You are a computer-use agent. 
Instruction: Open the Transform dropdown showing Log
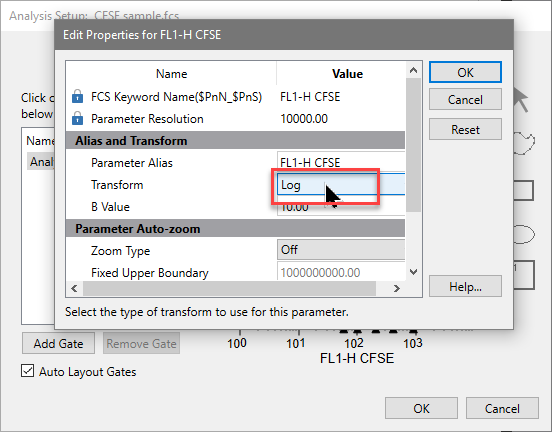[341, 184]
